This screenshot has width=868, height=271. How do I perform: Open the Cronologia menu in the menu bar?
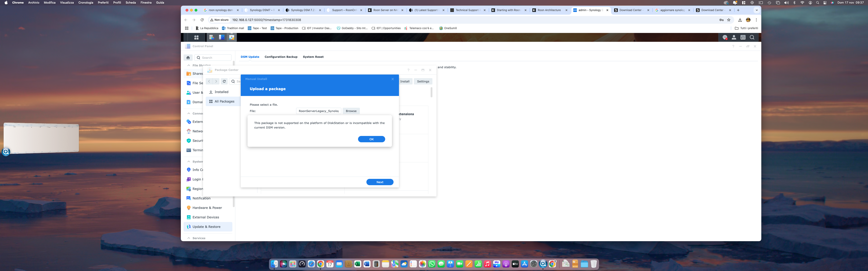(86, 2)
